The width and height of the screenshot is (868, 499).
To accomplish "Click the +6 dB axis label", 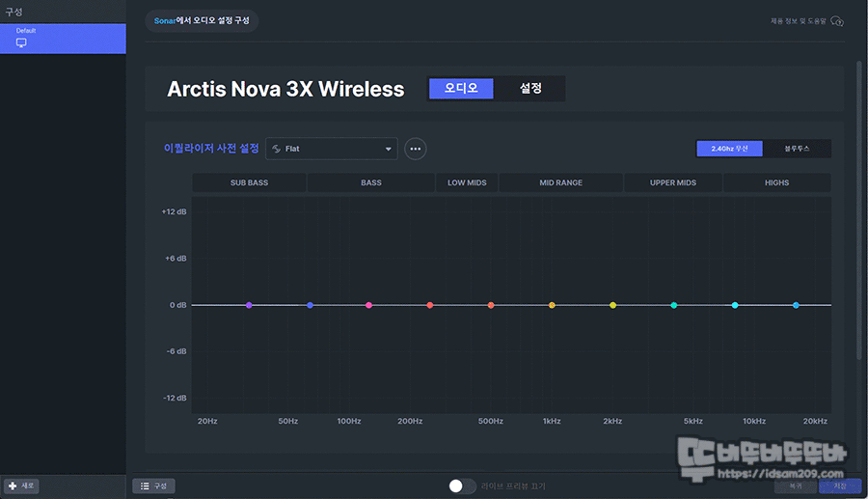I will 176,258.
